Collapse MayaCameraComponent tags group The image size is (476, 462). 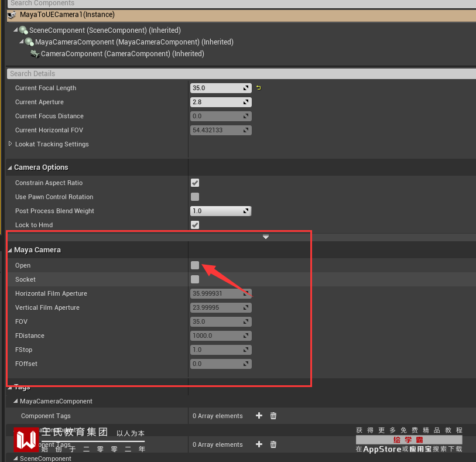click(15, 401)
